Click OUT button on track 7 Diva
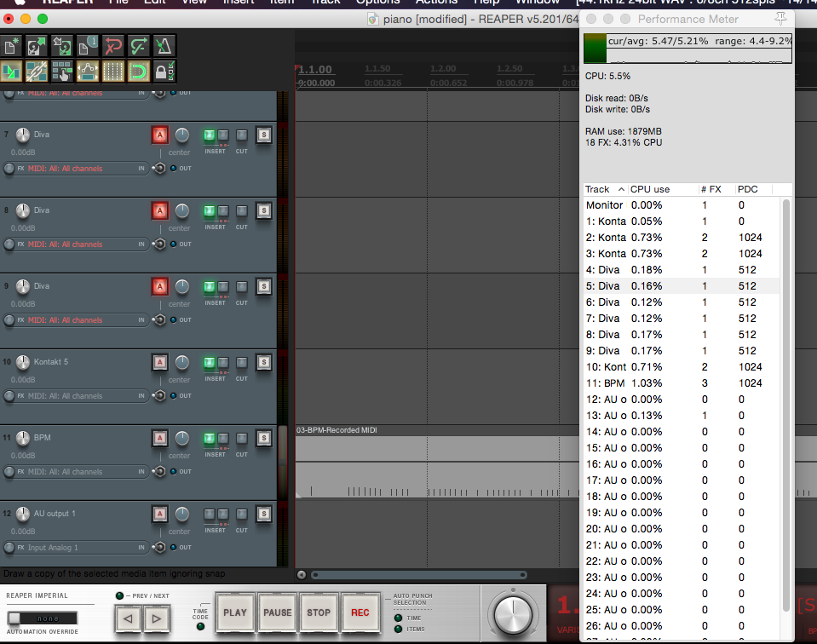The image size is (817, 644). click(181, 169)
